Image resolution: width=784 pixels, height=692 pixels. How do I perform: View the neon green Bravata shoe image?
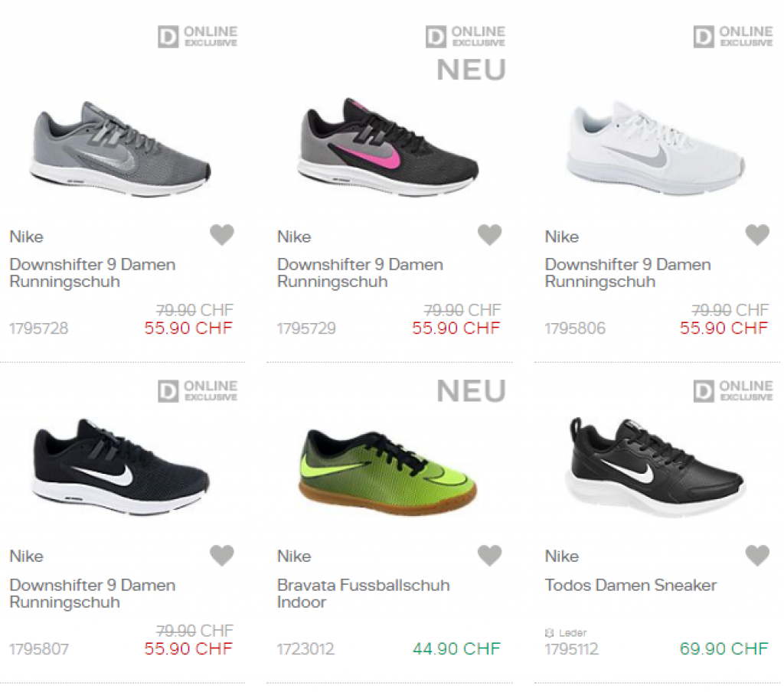point(387,468)
